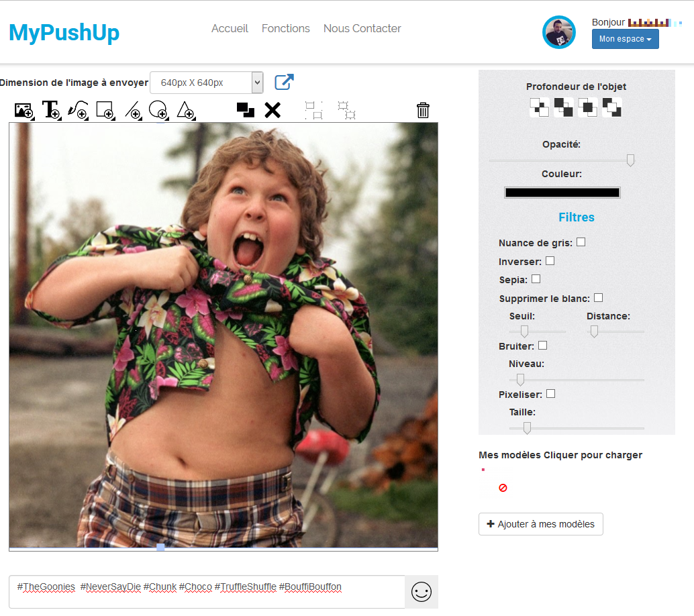Choose the freehand drawing tool
This screenshot has height=616, width=694.
click(78, 110)
